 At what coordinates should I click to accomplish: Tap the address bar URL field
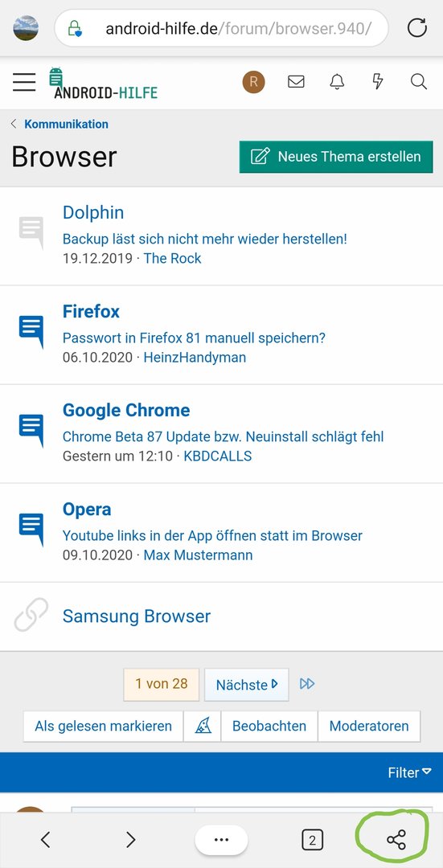[222, 27]
